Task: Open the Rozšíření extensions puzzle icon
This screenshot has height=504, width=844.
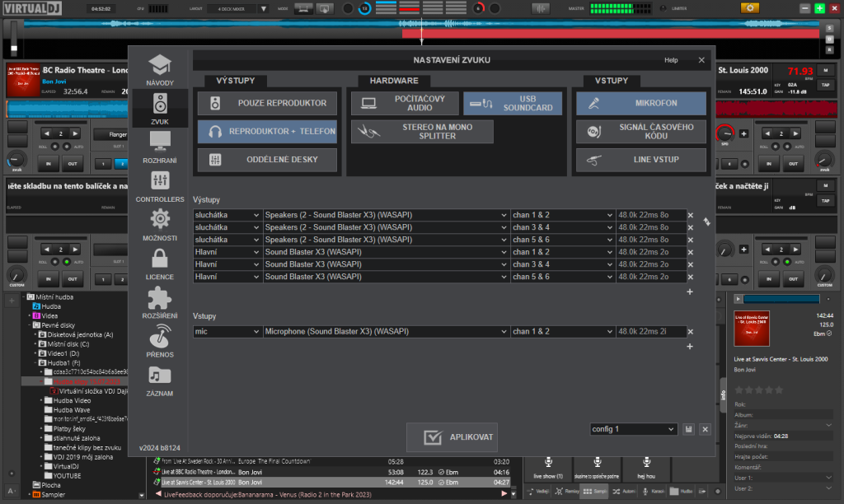Action: tap(160, 302)
